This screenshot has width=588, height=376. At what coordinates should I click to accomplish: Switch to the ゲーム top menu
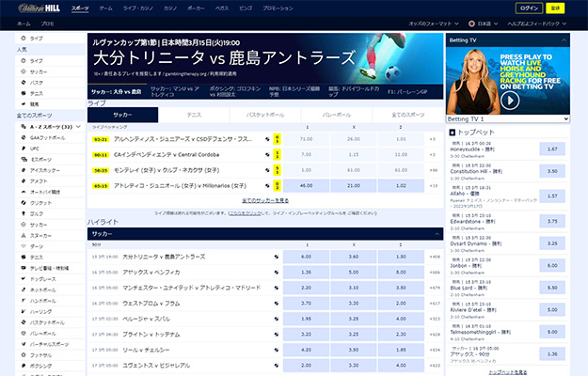105,8
